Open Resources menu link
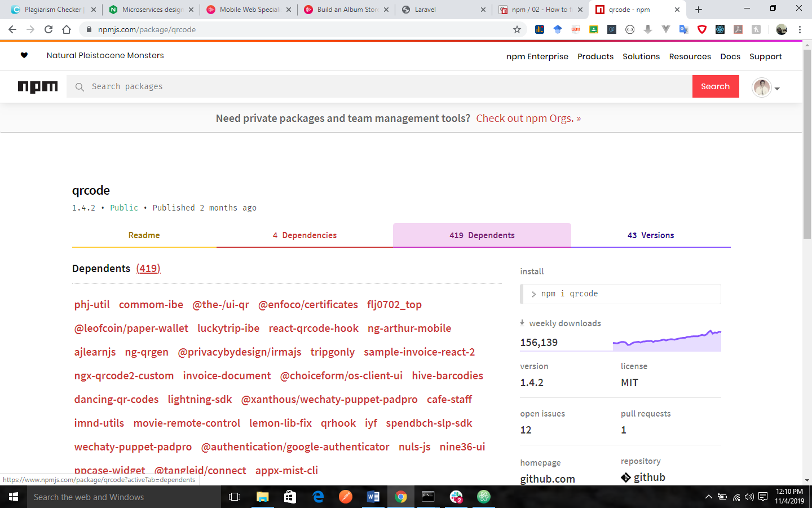The width and height of the screenshot is (812, 508). 690,56
